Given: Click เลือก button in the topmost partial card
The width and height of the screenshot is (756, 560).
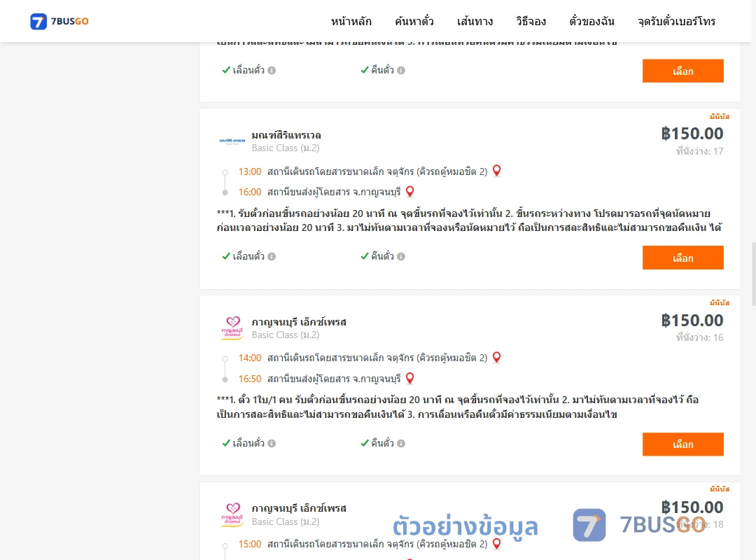Looking at the screenshot, I should 682,71.
